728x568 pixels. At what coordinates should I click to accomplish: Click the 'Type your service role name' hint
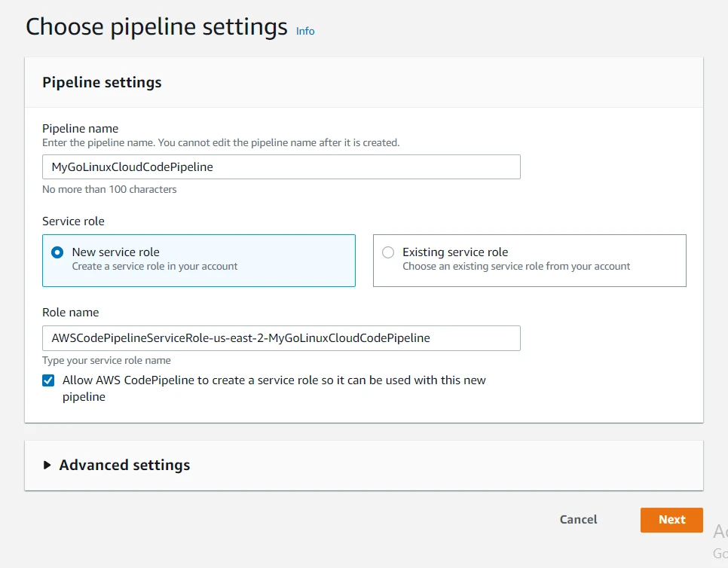pos(106,361)
